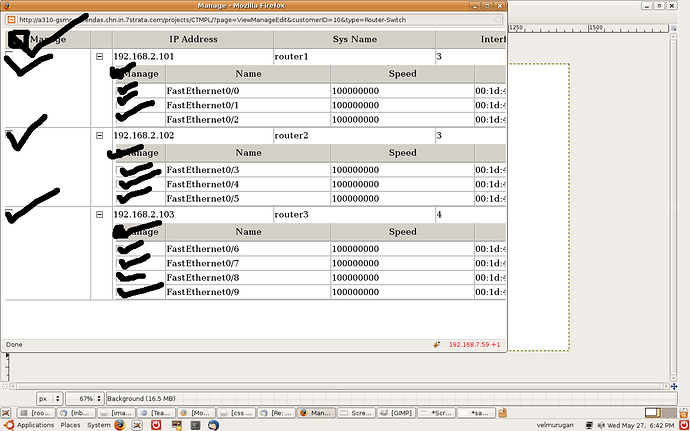Click the Wed May 27 clock
This screenshot has width=690, height=431.
point(640,425)
